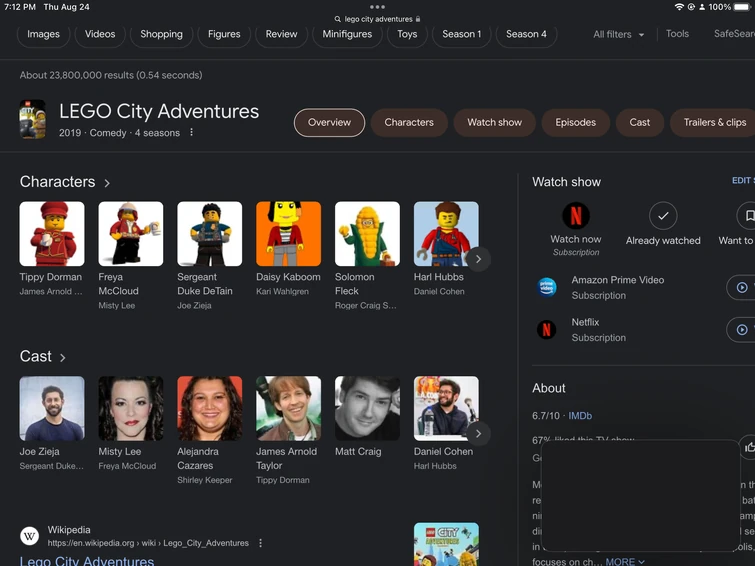Click the EDIT link in Watch show
Viewport: 755px width, 566px height.
743,180
